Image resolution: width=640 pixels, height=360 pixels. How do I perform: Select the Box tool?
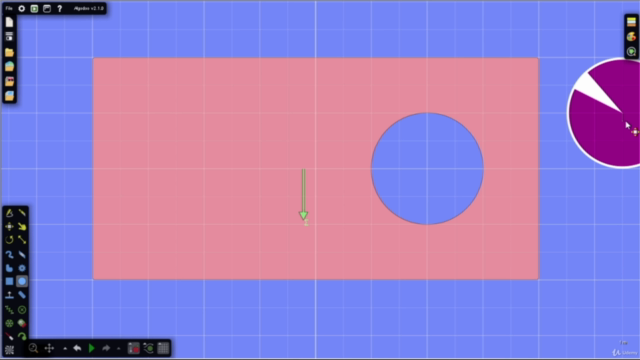9,281
